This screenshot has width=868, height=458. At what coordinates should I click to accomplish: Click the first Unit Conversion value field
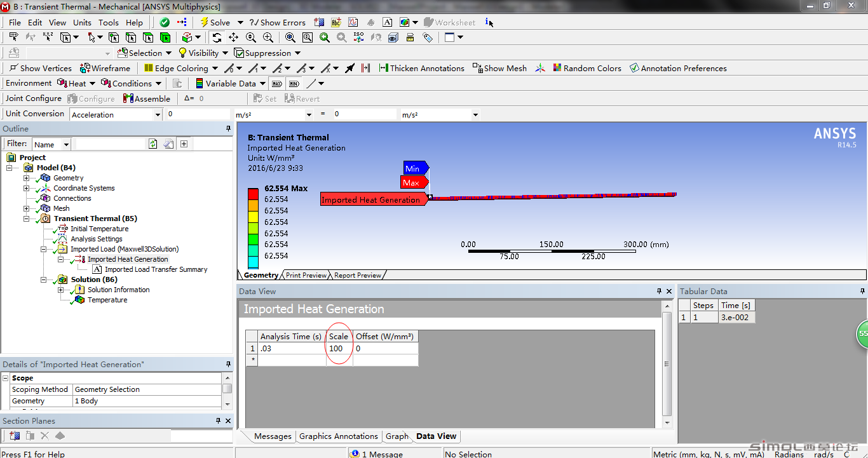pyautogui.click(x=198, y=114)
